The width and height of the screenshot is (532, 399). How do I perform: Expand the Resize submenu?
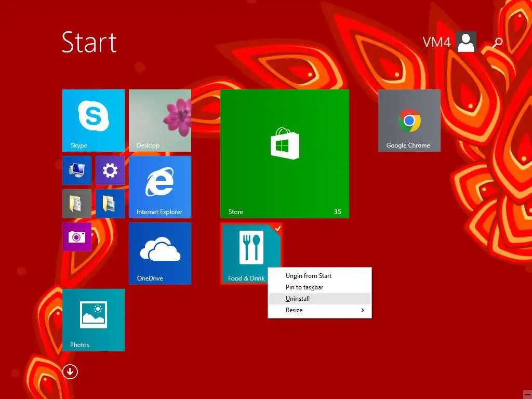320,310
